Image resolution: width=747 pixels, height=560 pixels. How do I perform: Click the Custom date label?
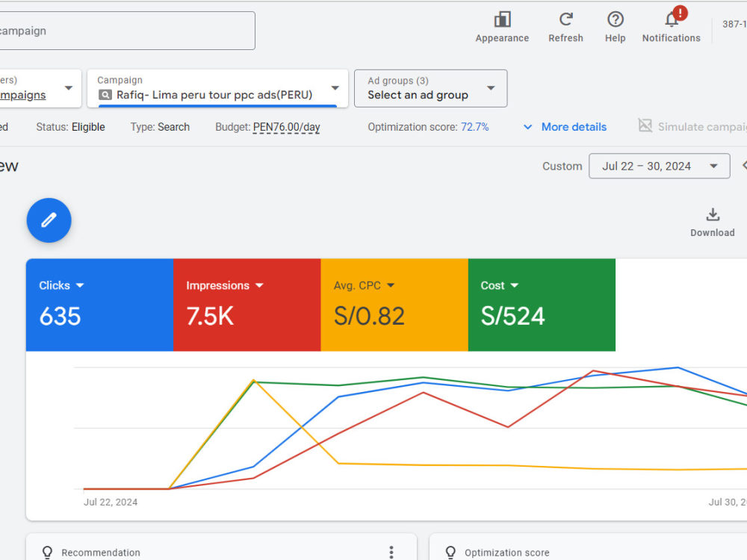pyautogui.click(x=562, y=167)
